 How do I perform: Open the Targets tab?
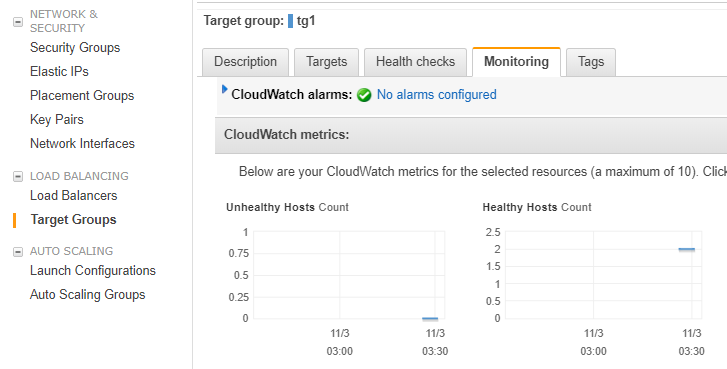tap(326, 62)
